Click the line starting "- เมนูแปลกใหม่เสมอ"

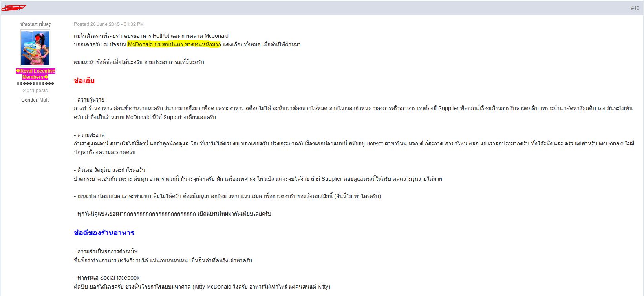tap(227, 196)
